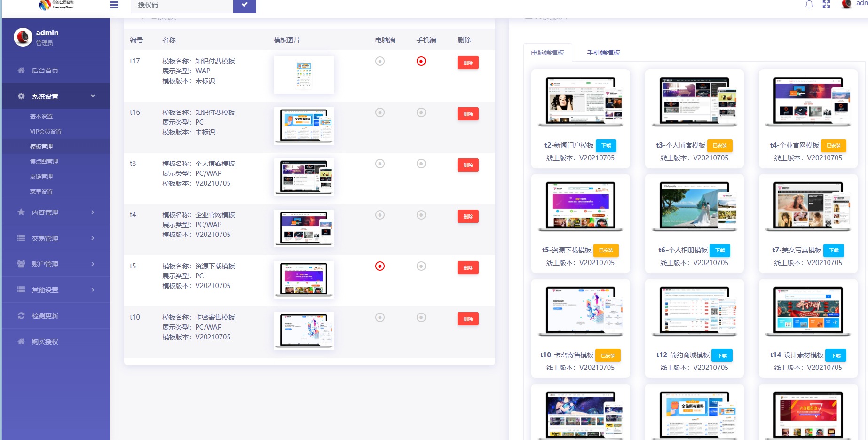Screen dimensions: 868x440
Task: Select the 内容管理 star icon
Action: [21, 212]
